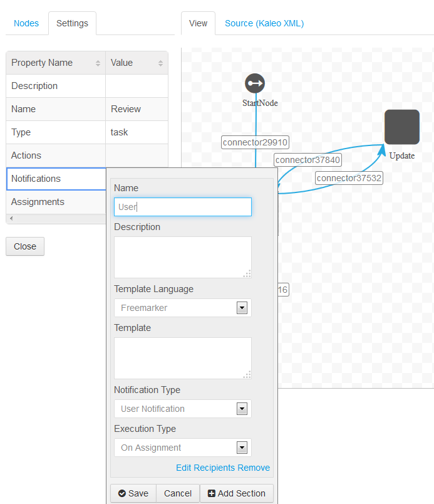
Task: Select the Actions property row
Action: pos(87,155)
